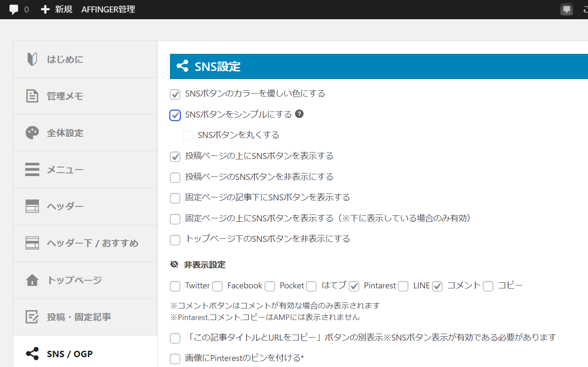Enable 画像にPinterestのピンを付ける option
This screenshot has width=588, height=367.
[x=175, y=358]
